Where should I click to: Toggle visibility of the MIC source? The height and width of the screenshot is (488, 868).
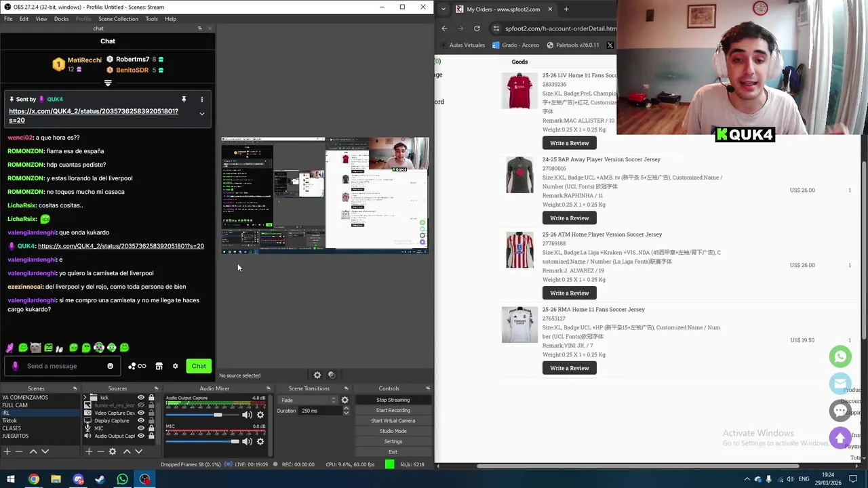tap(141, 428)
